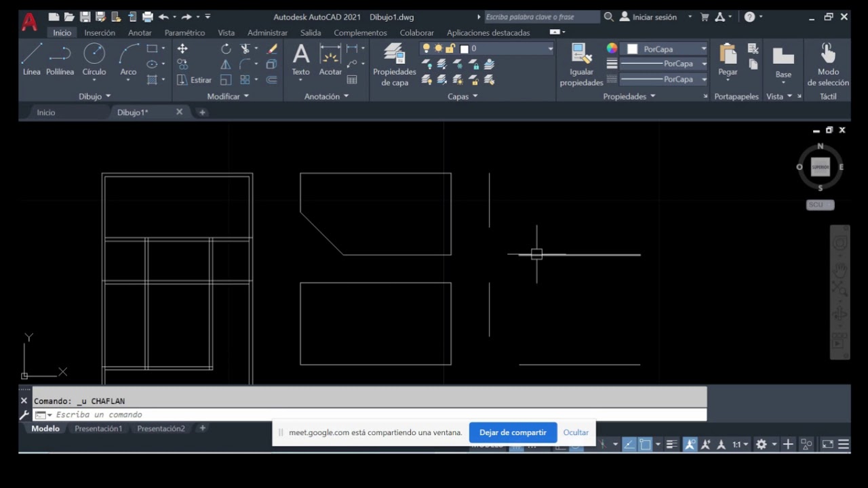
Task: Click the Acotar dimension tool
Action: pos(330,59)
